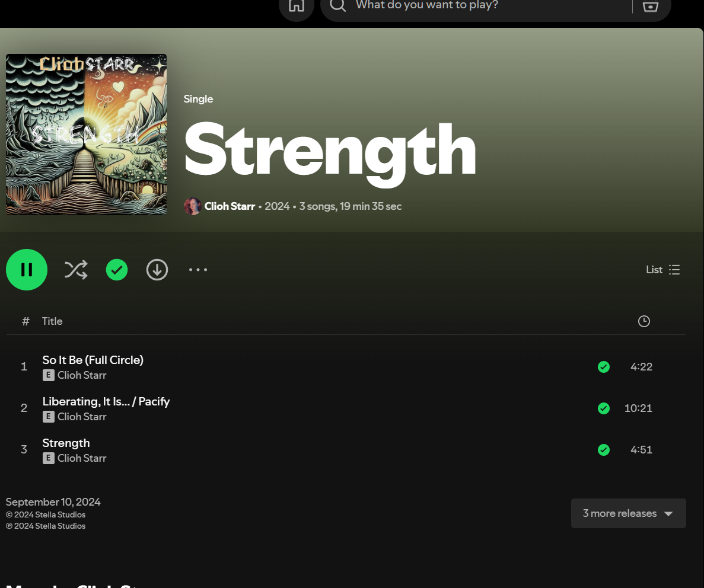The width and height of the screenshot is (704, 588).
Task: Download the Strength single
Action: tap(157, 270)
